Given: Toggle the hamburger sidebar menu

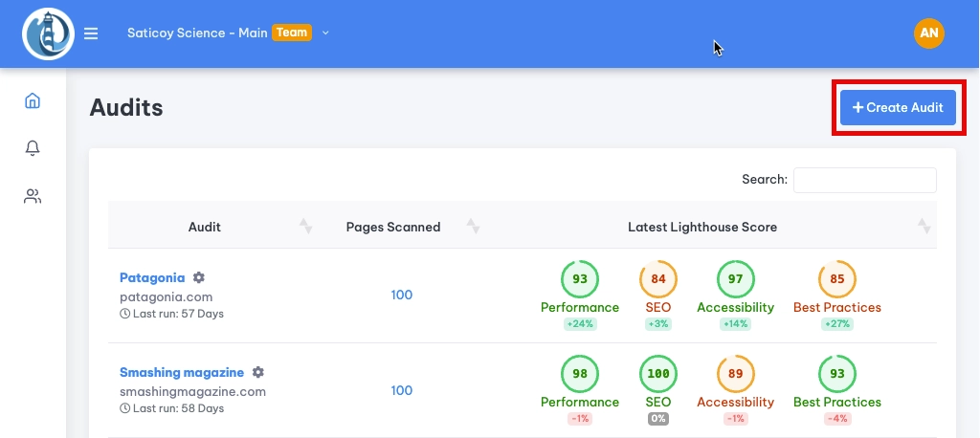Looking at the screenshot, I should (91, 33).
